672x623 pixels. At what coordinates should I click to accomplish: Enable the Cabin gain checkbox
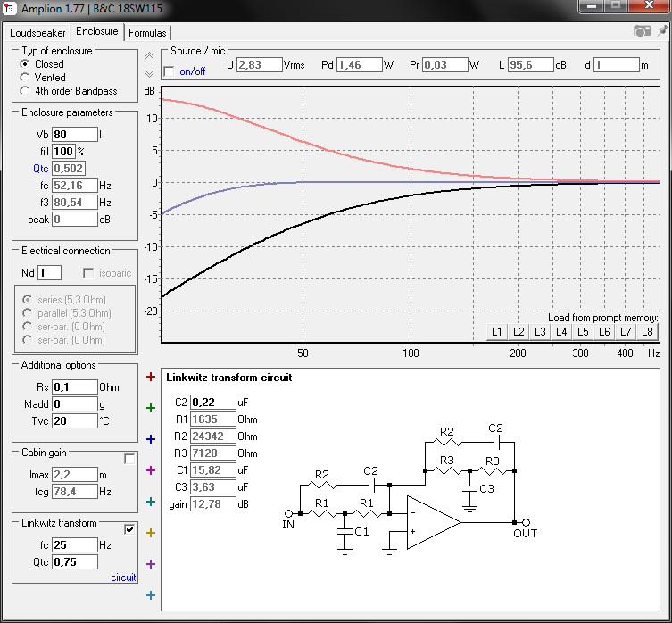coord(129,459)
